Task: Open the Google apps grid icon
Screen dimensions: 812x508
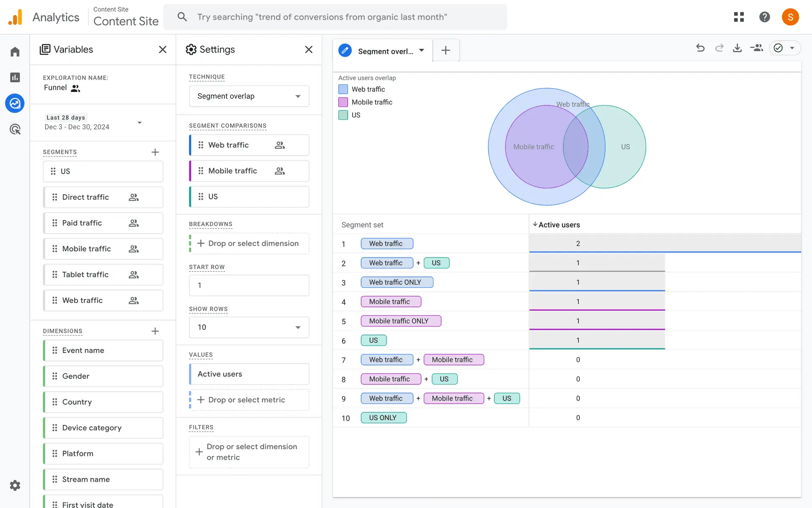Action: [x=739, y=17]
